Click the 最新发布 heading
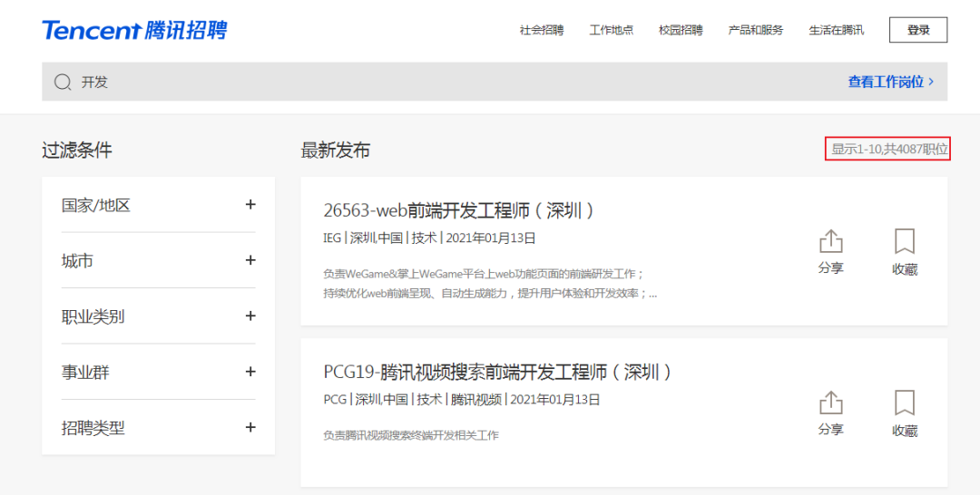 coord(336,150)
